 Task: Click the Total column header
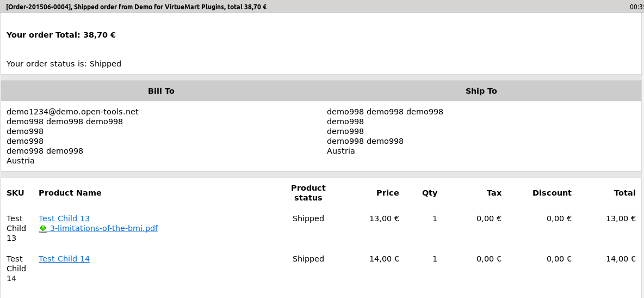pyautogui.click(x=624, y=193)
